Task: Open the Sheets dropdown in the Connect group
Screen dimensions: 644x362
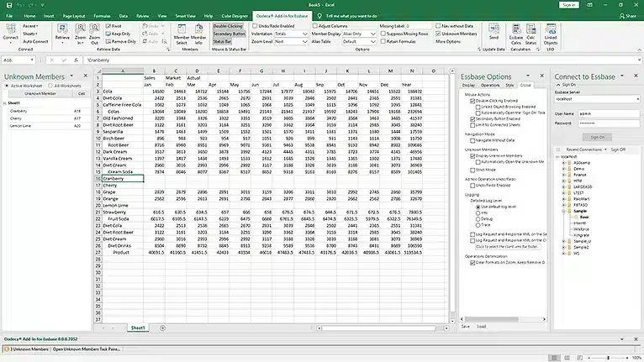Action: point(30,34)
